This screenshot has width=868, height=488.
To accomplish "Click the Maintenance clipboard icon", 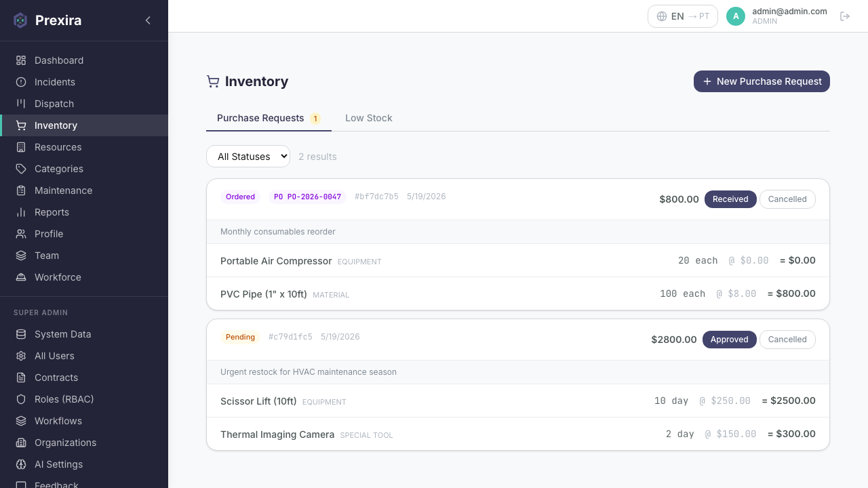I will tap(21, 190).
